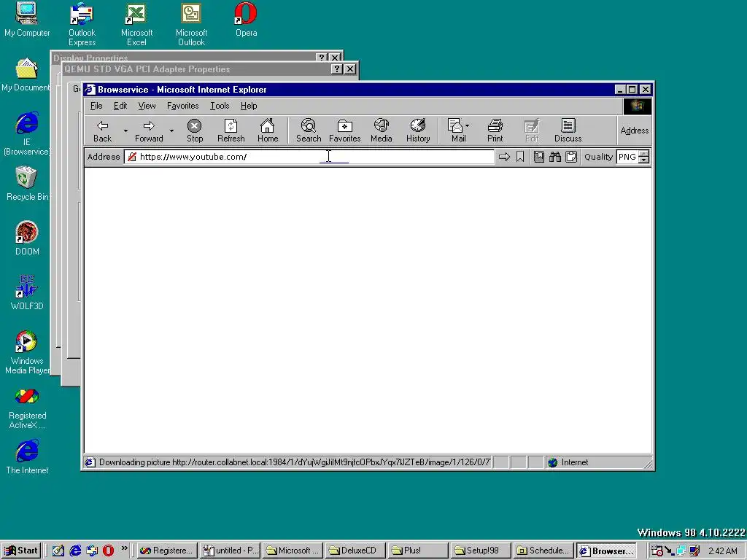
Task: Expand the Back button history dropdown arrow
Action: pyautogui.click(x=125, y=131)
